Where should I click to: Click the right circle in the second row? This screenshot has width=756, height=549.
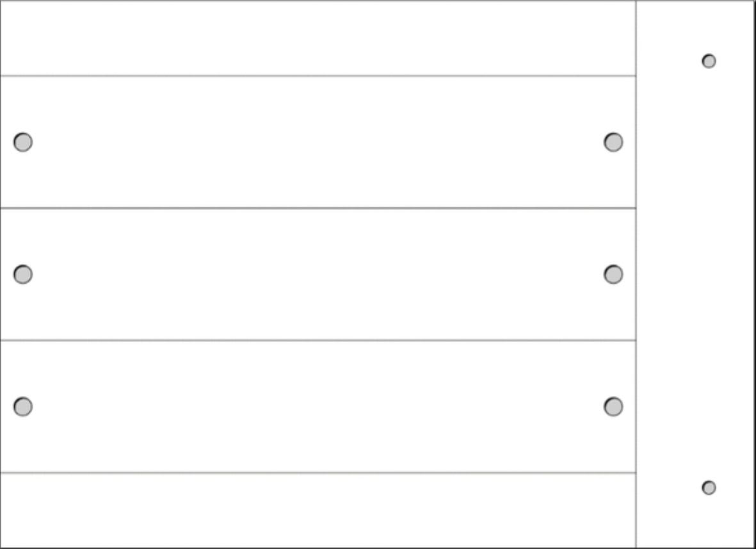tap(613, 142)
